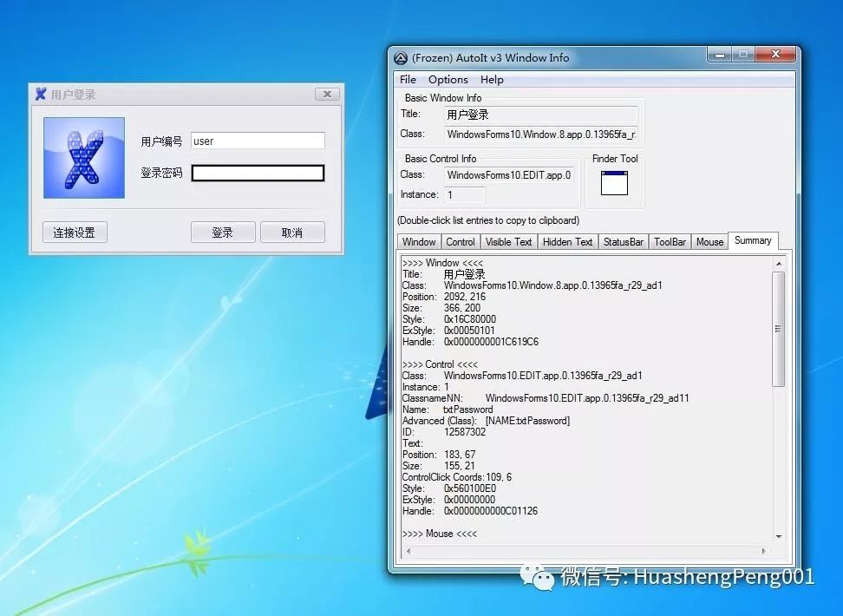Click the AutoIt Finder Tool crosshair icon
The width and height of the screenshot is (843, 616).
click(x=614, y=182)
